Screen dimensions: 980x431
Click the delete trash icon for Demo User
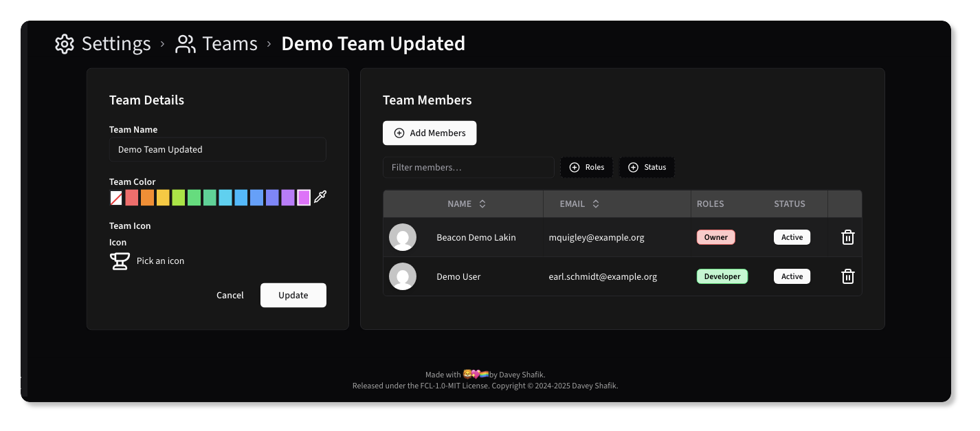pyautogui.click(x=847, y=276)
